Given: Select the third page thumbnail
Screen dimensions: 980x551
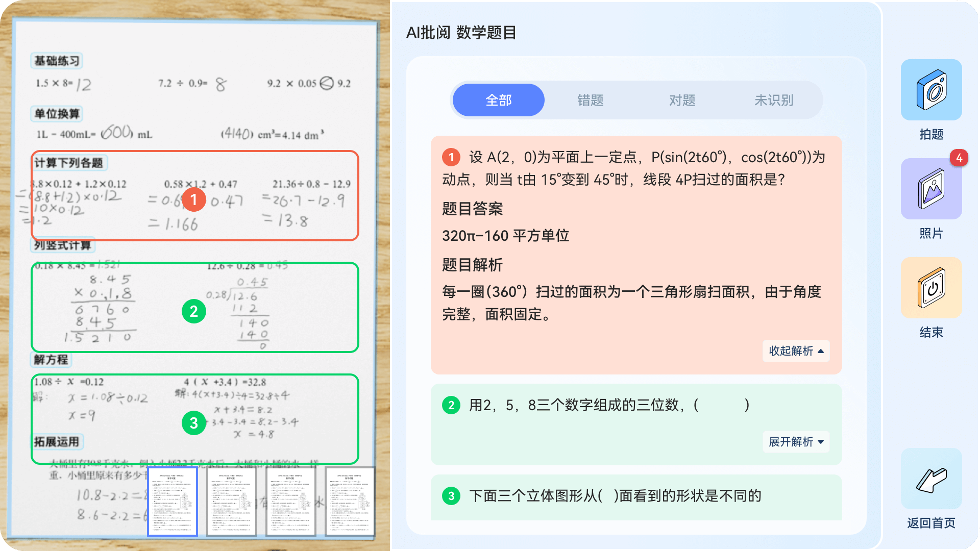Looking at the screenshot, I should point(291,501).
